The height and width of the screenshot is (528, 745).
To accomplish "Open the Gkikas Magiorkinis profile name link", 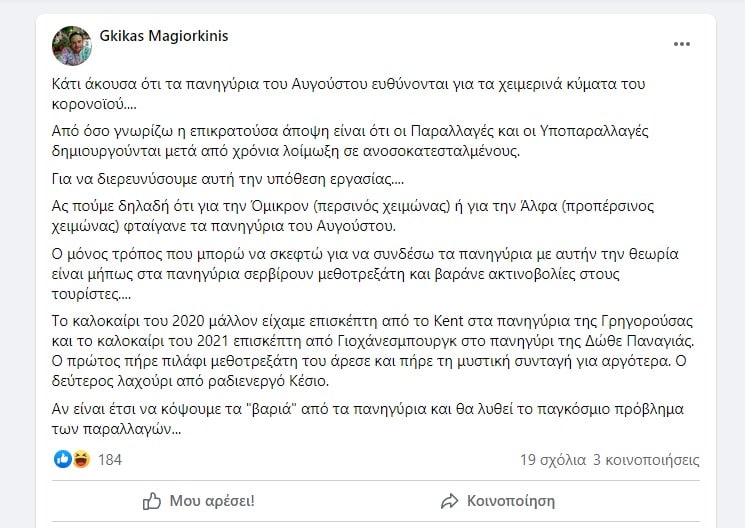I will (x=163, y=36).
